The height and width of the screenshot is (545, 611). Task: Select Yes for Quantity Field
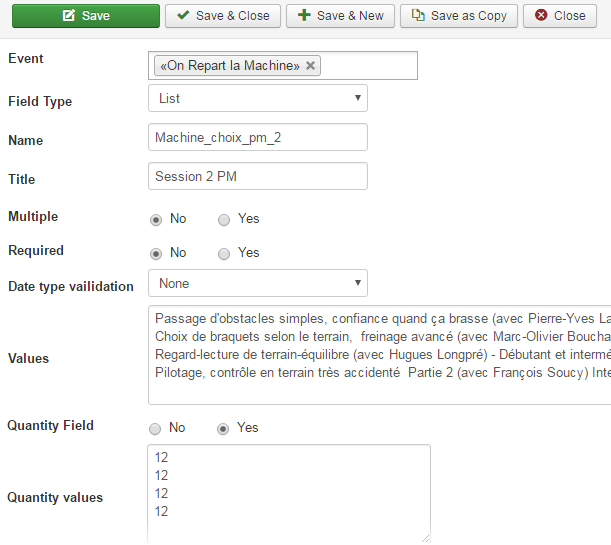224,428
